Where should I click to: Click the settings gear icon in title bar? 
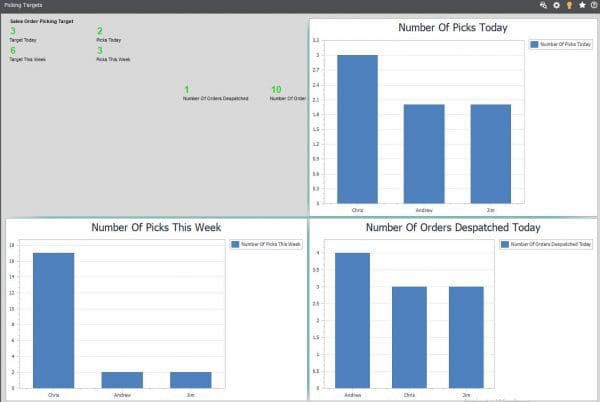(556, 5)
